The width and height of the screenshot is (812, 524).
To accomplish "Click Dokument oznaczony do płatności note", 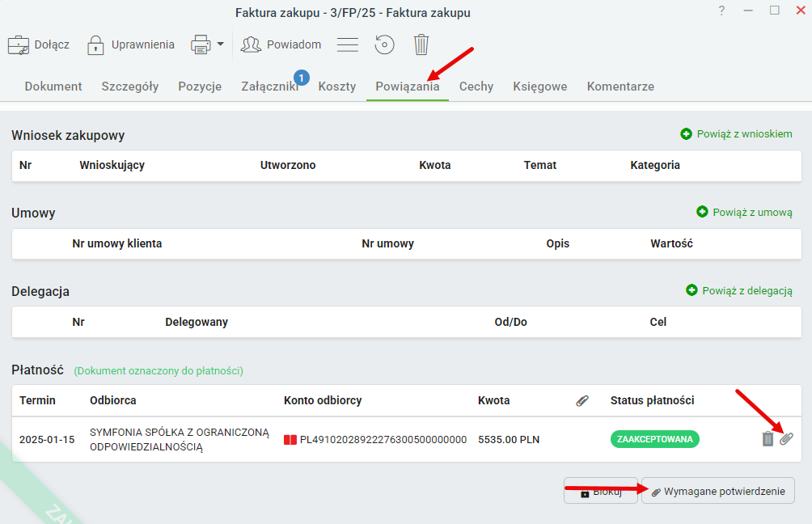I will [x=159, y=370].
